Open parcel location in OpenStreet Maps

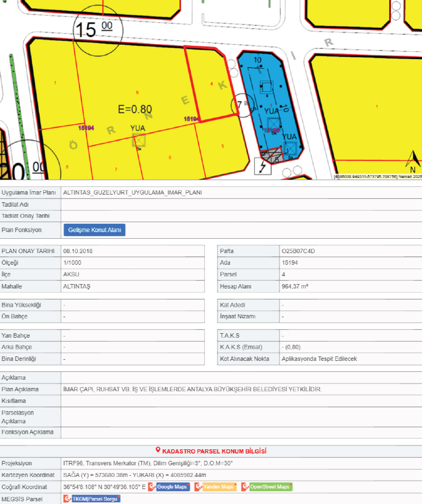click(267, 487)
